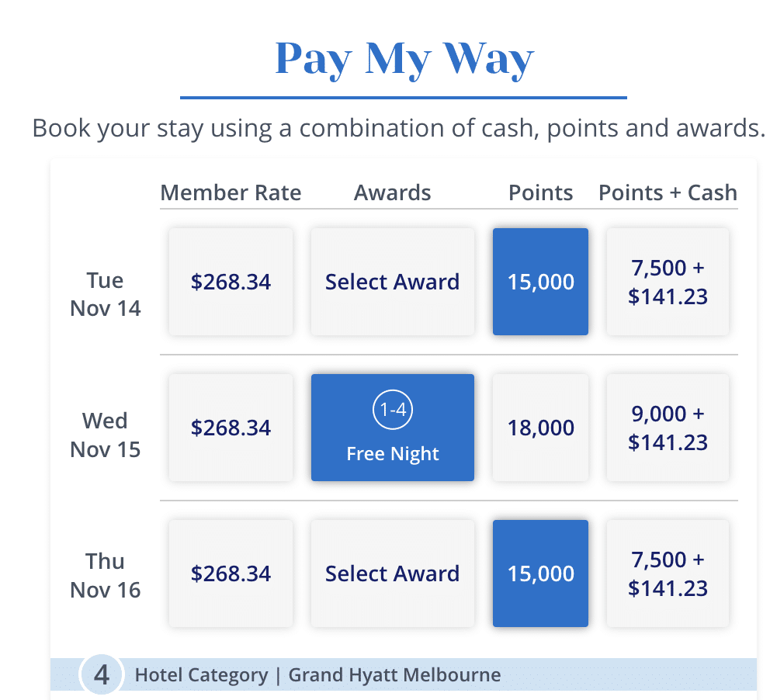Click Hotel Category Grand Hyatt Melbourne text
This screenshot has height=700, width=770.
317,675
